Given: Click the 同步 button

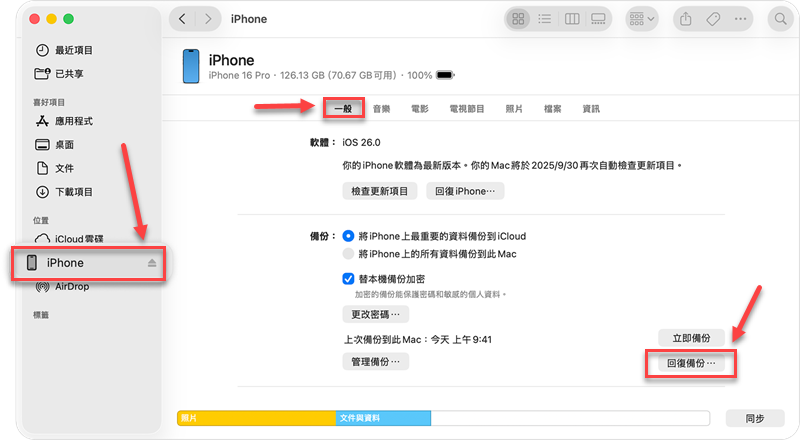Looking at the screenshot, I should coord(755,418).
